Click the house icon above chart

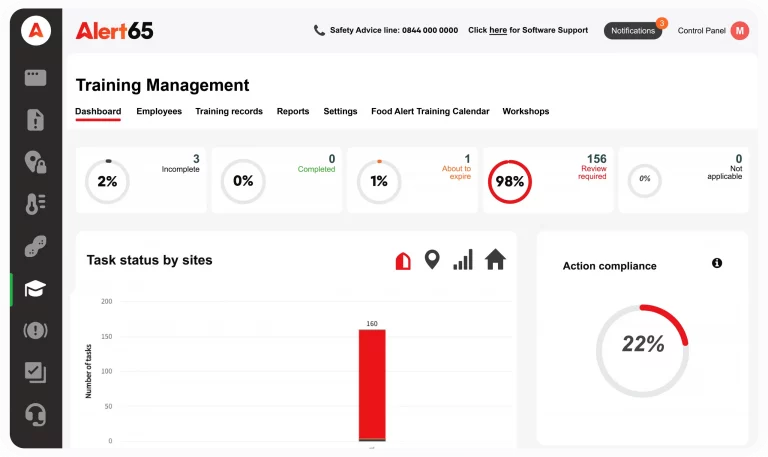495,260
